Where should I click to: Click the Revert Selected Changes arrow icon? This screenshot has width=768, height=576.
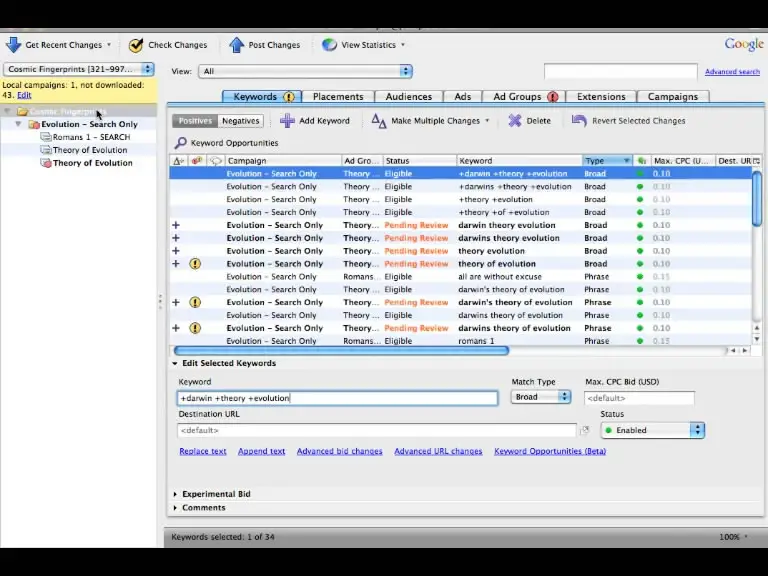click(579, 120)
